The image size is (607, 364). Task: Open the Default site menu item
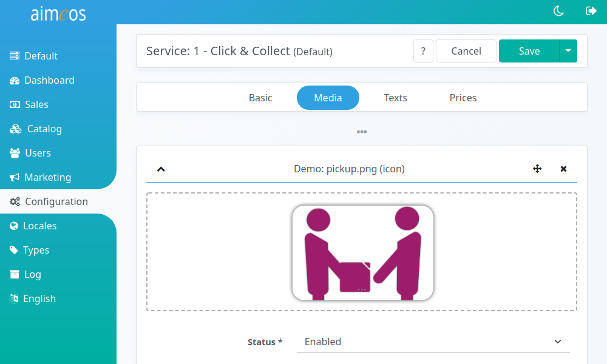[x=58, y=56]
